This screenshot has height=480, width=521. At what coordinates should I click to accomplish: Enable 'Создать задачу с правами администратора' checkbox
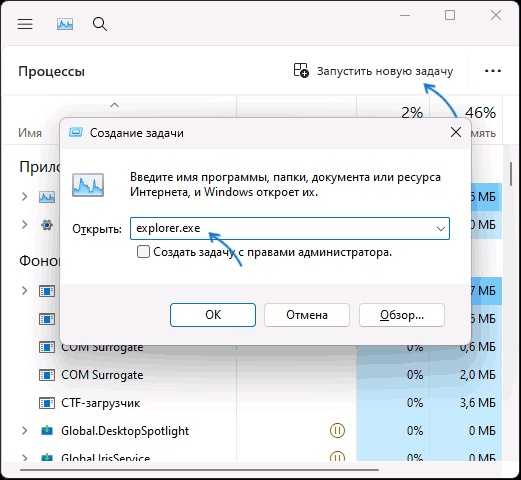pyautogui.click(x=143, y=252)
